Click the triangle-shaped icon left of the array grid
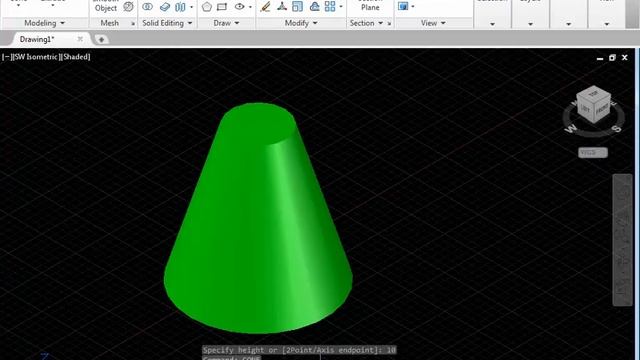This screenshot has width=640, height=360. (314, 7)
